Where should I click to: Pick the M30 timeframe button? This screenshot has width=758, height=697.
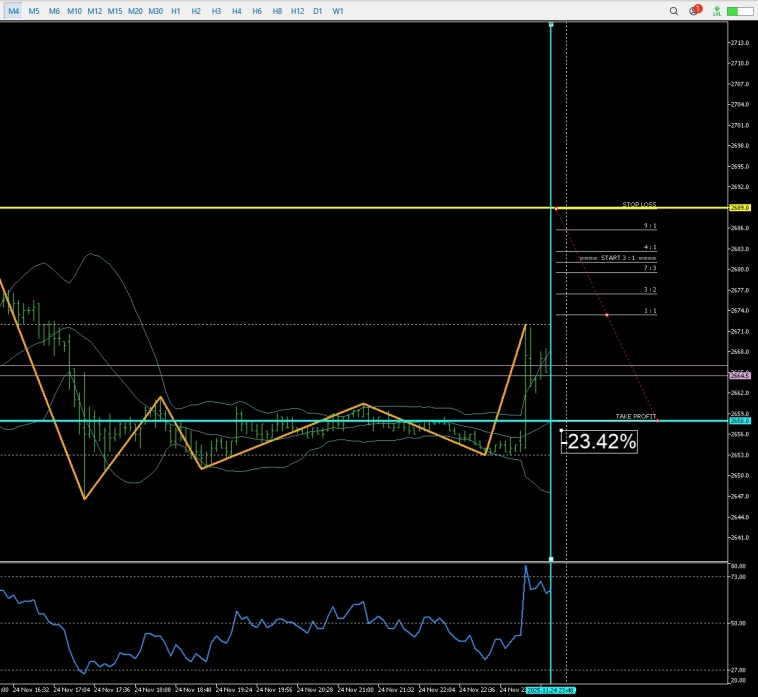click(156, 10)
